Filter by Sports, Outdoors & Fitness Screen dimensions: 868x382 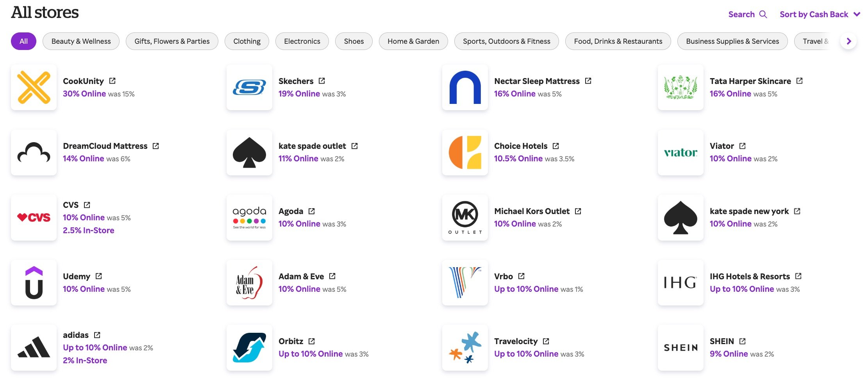click(507, 41)
